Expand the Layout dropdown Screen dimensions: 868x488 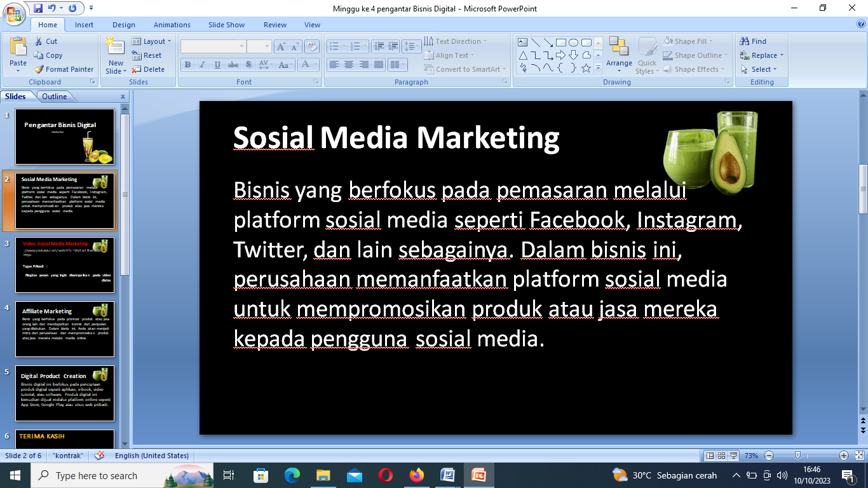pyautogui.click(x=153, y=41)
